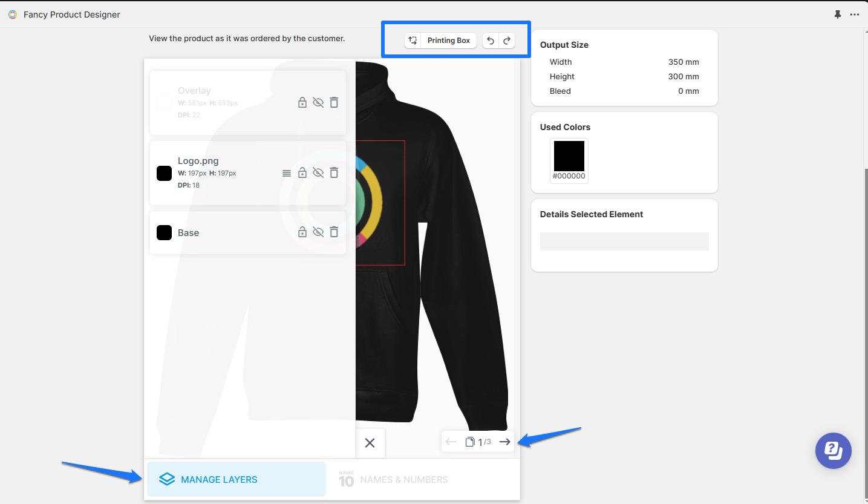
Task: Pin the Fancy Product Designer app
Action: pos(838,15)
